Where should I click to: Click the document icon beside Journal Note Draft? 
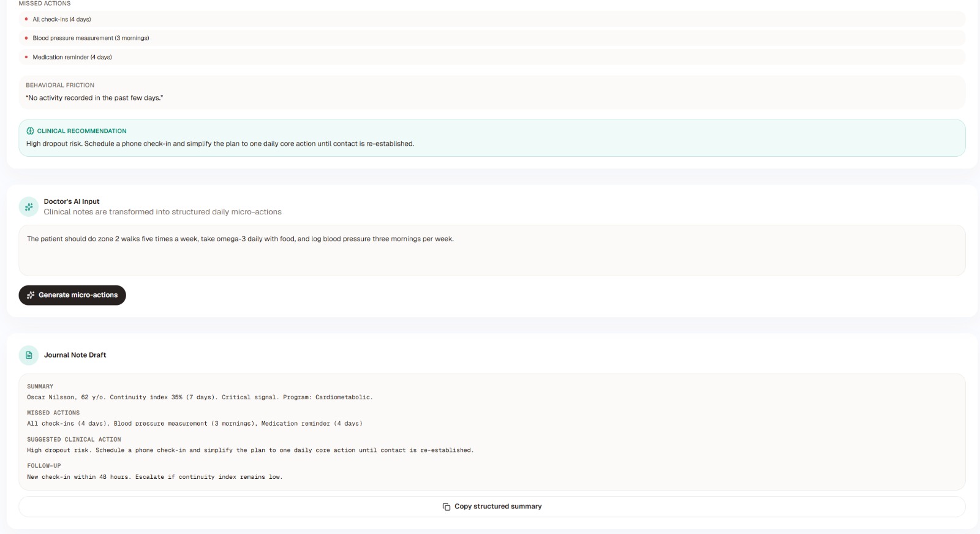[x=29, y=355]
